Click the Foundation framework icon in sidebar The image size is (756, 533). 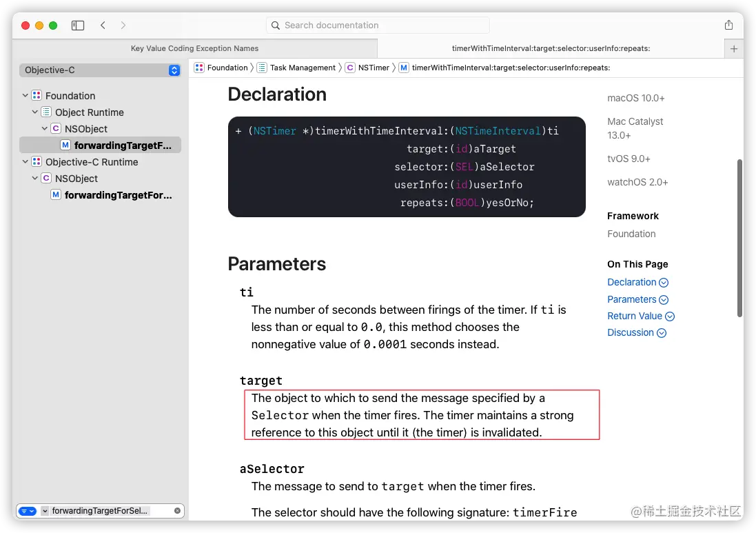(36, 96)
